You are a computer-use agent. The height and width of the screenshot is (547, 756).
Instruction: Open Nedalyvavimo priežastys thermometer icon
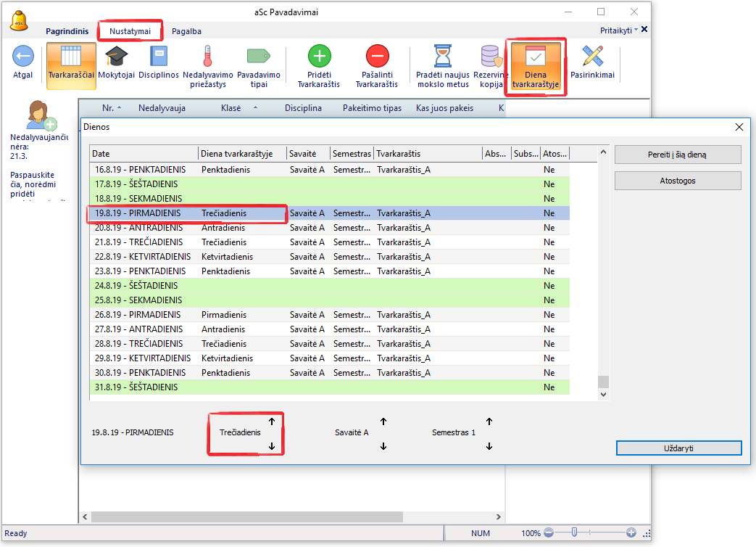point(207,57)
